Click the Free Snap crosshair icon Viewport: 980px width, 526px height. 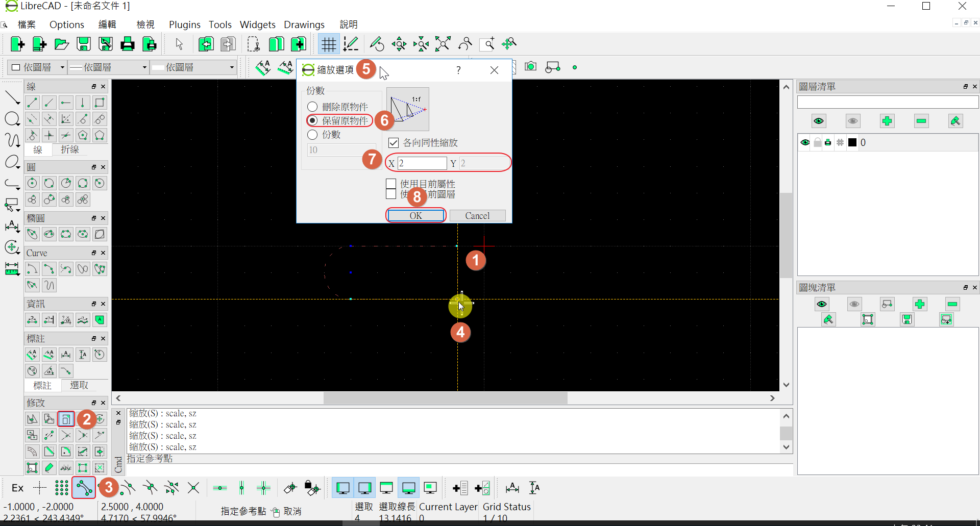point(40,488)
